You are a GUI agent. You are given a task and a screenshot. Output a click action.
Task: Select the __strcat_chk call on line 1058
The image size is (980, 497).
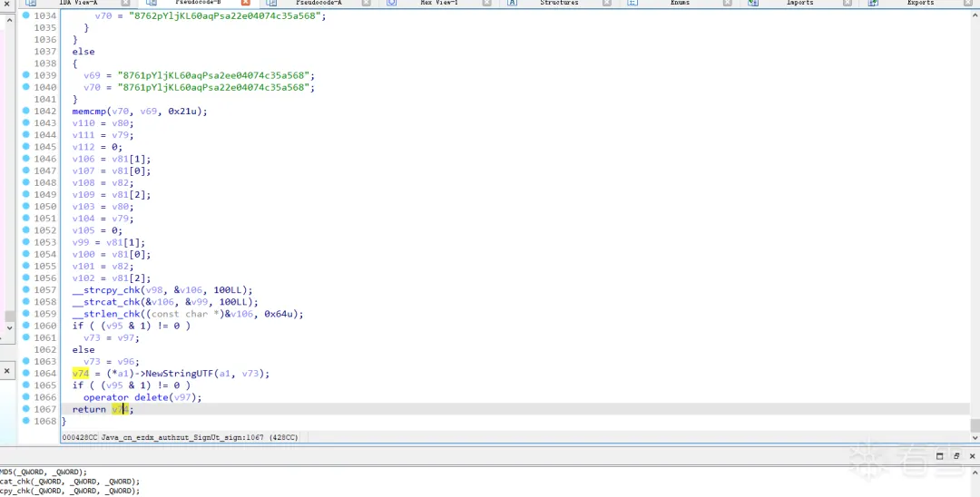click(x=106, y=302)
